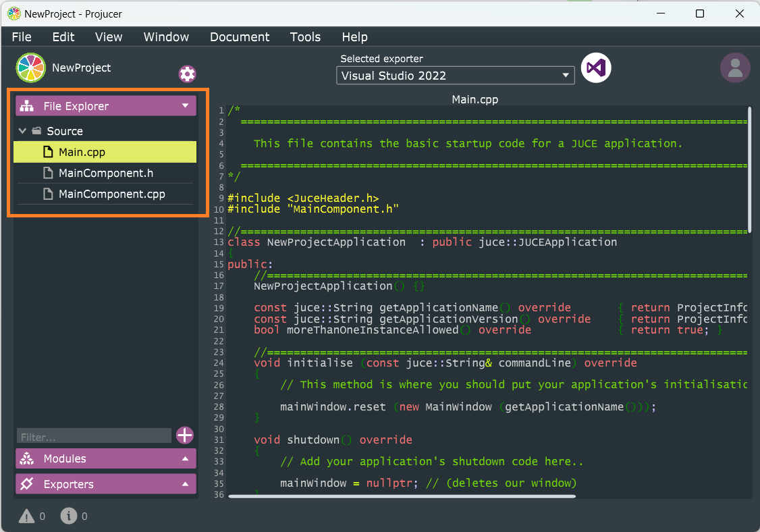Open the Window menu
The image size is (760, 532).
coord(166,37)
